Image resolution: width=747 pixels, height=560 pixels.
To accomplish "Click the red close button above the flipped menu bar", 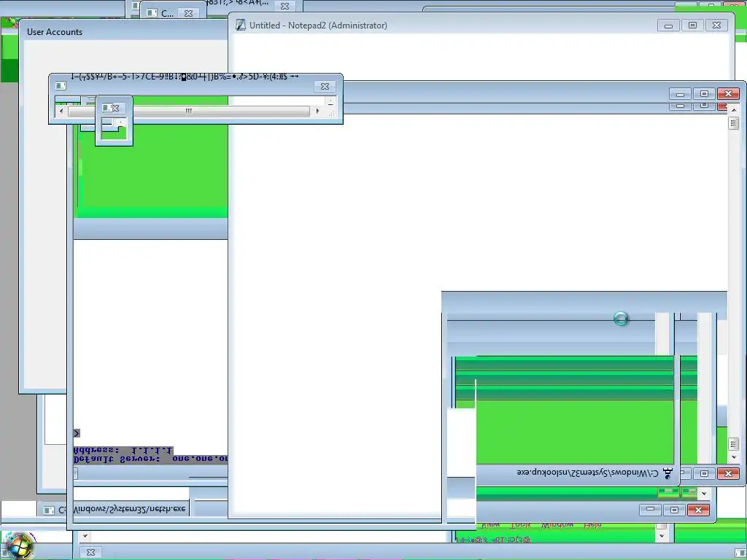I will click(698, 510).
